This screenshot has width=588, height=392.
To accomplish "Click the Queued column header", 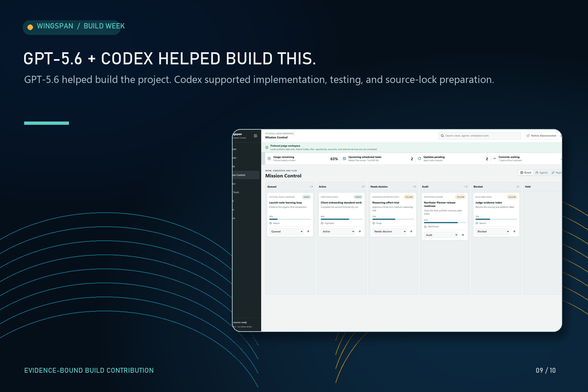I will point(290,187).
